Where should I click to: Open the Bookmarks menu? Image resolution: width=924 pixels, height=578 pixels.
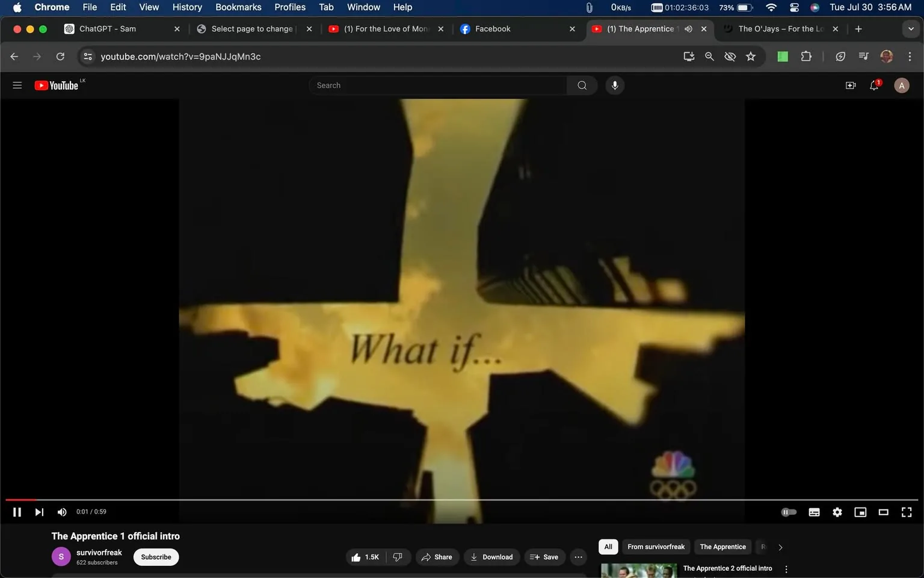pos(238,7)
